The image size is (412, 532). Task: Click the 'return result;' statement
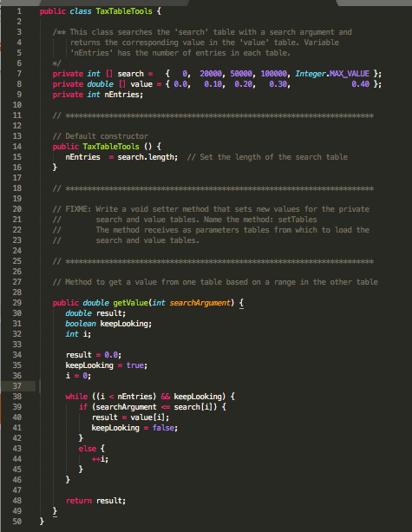tap(95, 501)
